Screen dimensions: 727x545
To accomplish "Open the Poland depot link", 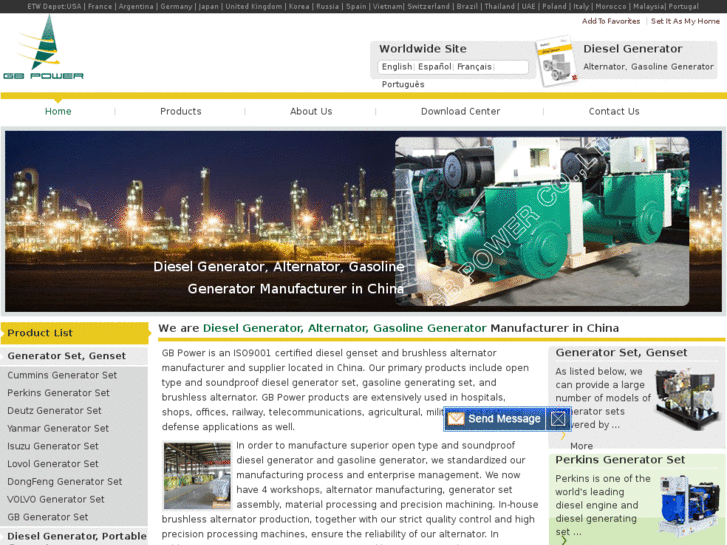I will pyautogui.click(x=554, y=6).
